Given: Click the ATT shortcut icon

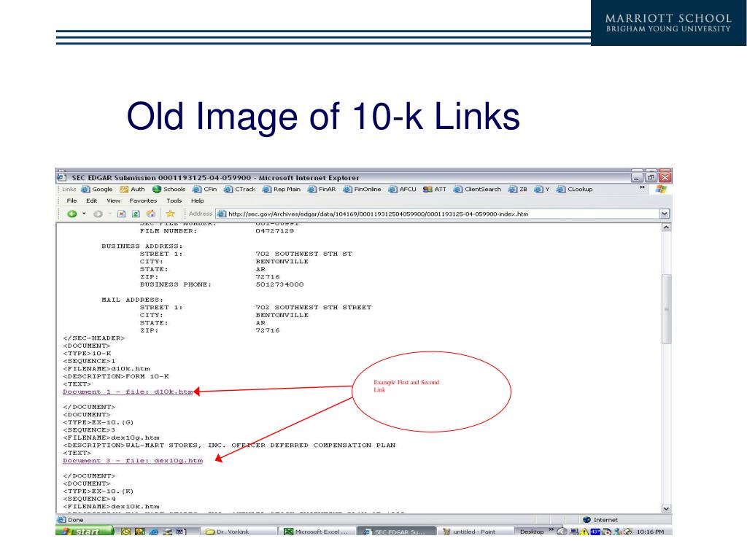Looking at the screenshot, I should point(427,189).
